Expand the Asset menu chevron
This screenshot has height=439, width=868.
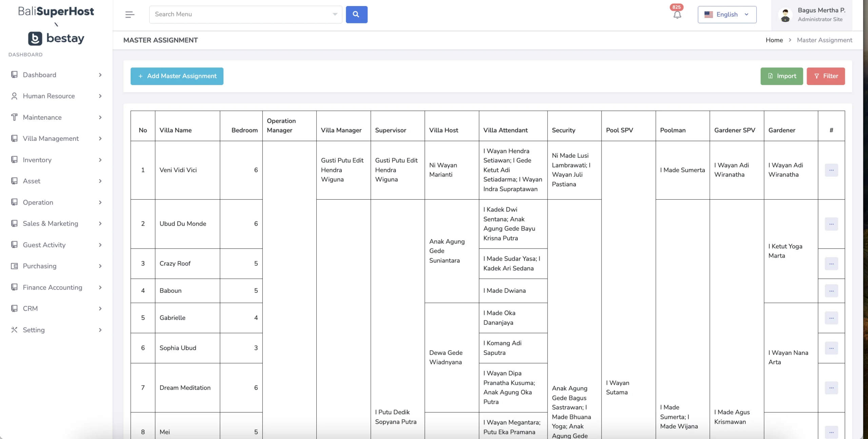tap(100, 181)
